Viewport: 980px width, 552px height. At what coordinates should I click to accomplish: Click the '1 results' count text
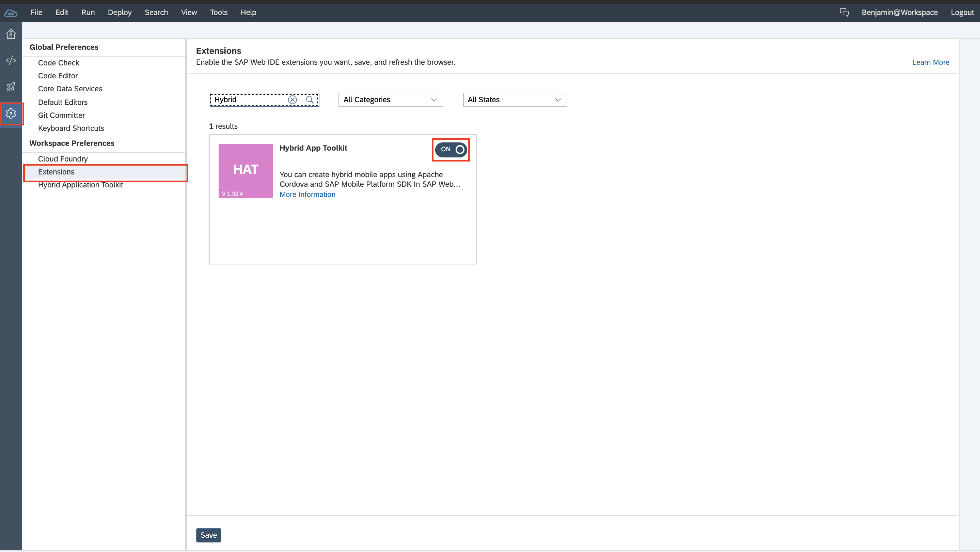[223, 126]
